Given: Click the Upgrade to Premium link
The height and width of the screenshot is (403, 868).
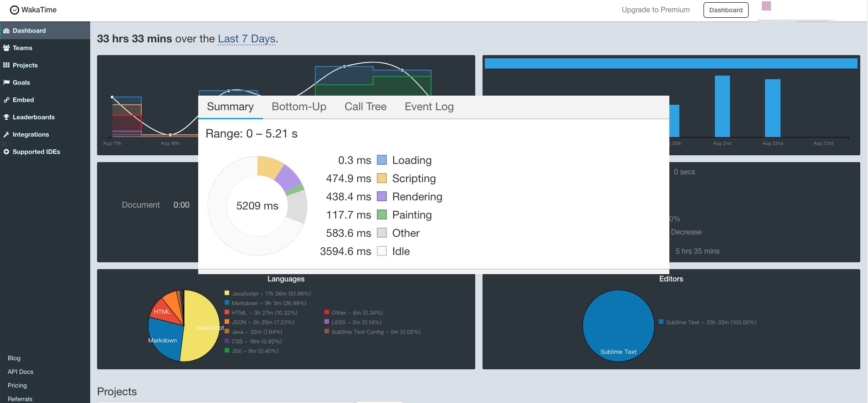Looking at the screenshot, I should click(x=655, y=10).
